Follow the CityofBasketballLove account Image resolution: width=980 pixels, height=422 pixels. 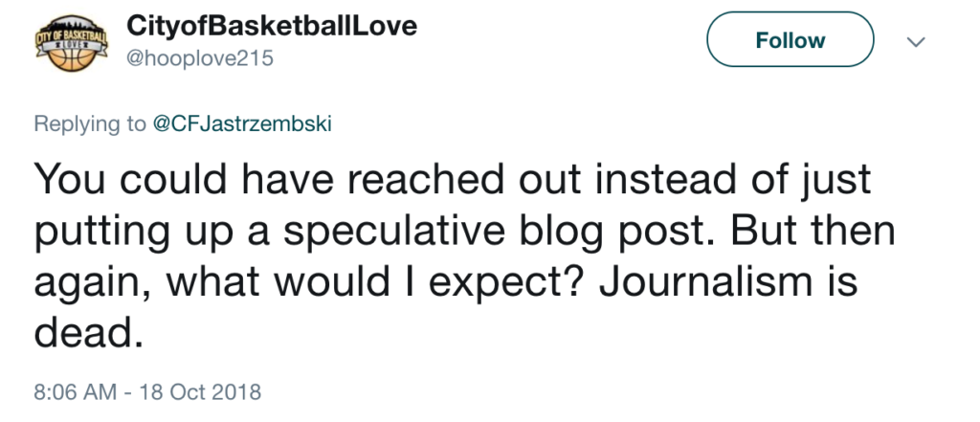coord(790,41)
